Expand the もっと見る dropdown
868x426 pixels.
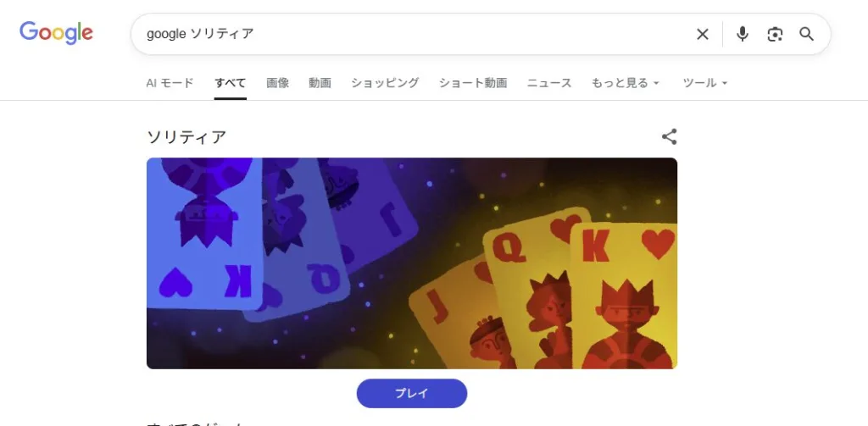point(625,83)
